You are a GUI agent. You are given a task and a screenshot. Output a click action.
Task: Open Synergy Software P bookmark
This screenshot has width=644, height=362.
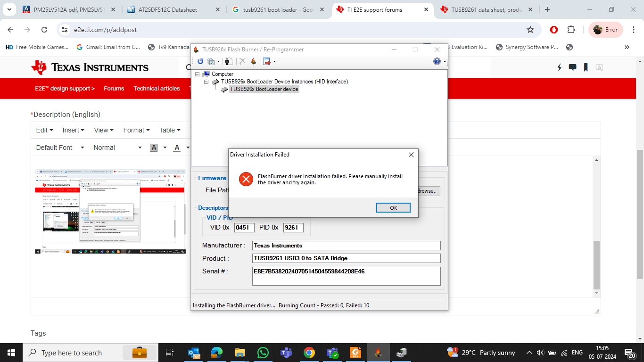click(527, 47)
